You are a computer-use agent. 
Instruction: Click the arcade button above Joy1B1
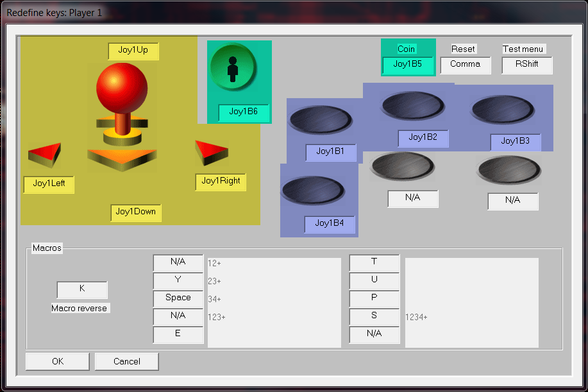(320, 120)
